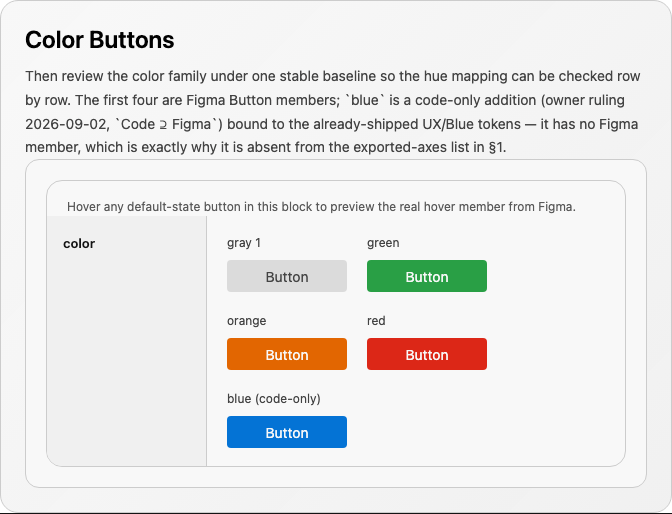
Task: Click the `Code ⊇ Figma` inline code
Action: (x=166, y=124)
